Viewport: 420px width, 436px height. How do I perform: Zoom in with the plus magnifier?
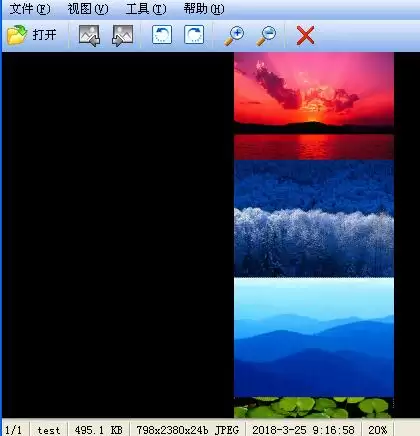[x=234, y=36]
